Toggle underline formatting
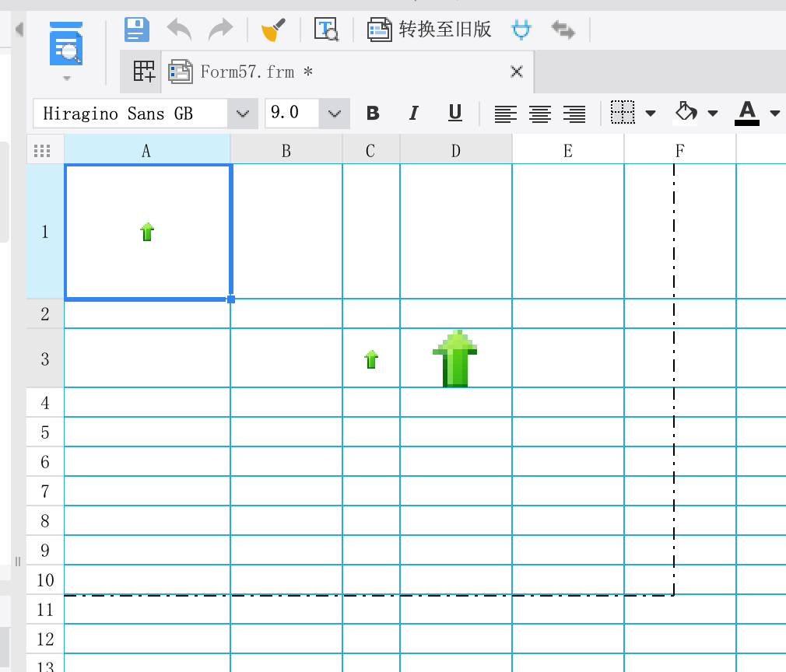 [454, 114]
